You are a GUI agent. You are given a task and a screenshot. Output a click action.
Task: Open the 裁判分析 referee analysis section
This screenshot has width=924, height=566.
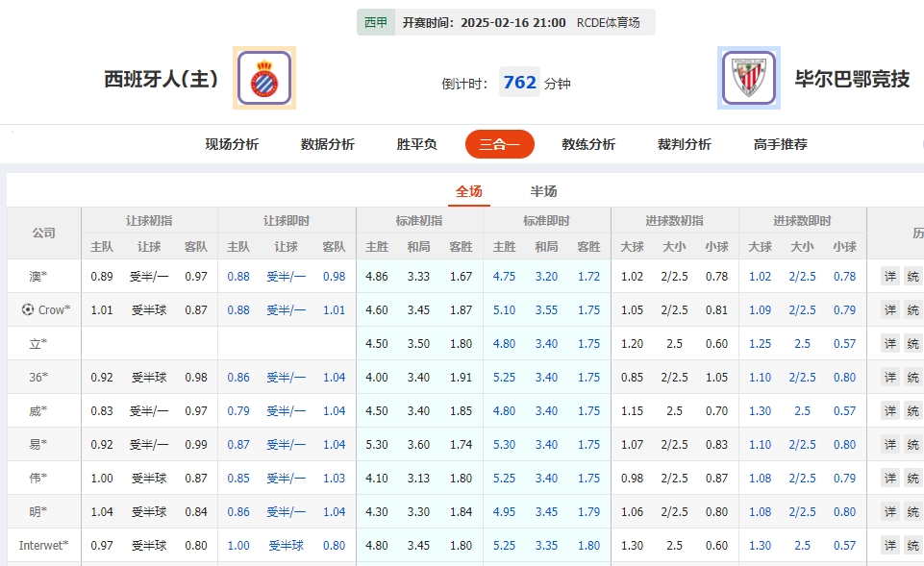pos(684,144)
